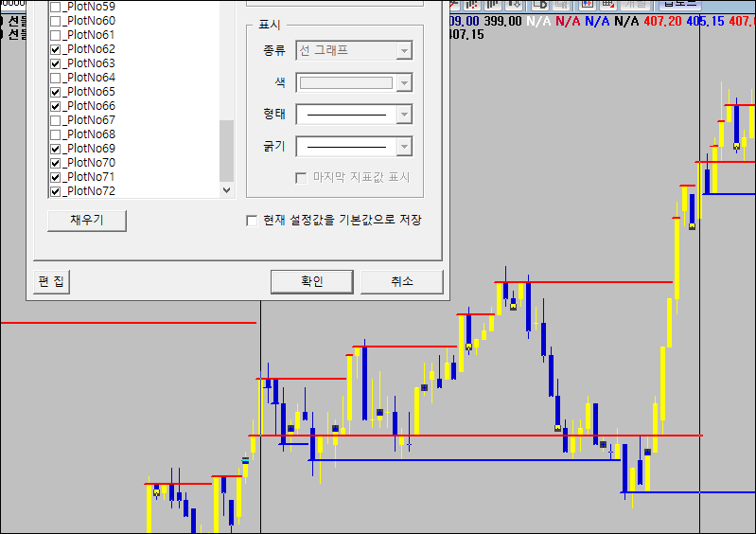Check 현재 설정값을 기본값으로 저장 option
This screenshot has width=756, height=534.
tap(252, 221)
